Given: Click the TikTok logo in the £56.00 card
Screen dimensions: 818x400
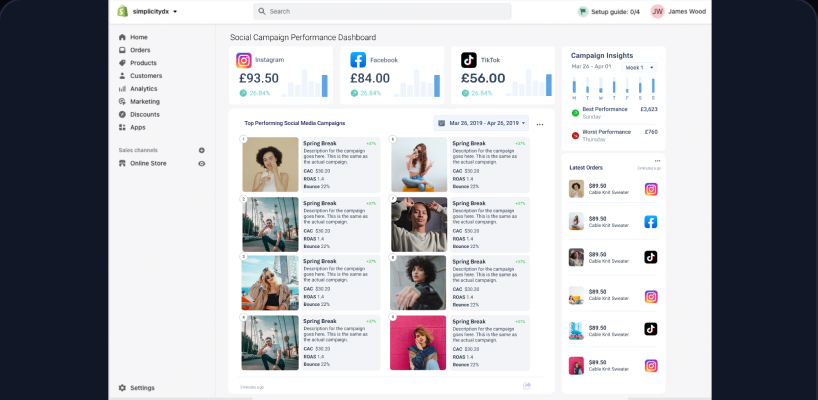Looking at the screenshot, I should pyautogui.click(x=468, y=60).
